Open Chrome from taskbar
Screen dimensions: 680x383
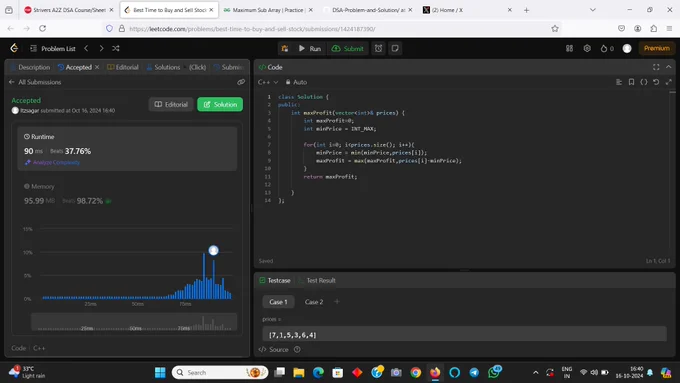415,373
